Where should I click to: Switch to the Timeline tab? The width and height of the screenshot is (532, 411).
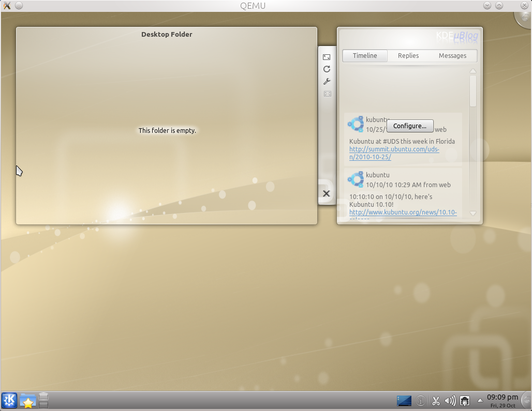tap(365, 55)
